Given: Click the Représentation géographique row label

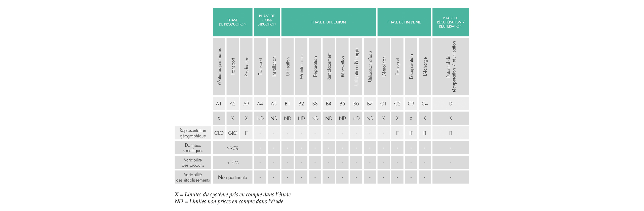Looking at the screenshot, I should pyautogui.click(x=193, y=133).
